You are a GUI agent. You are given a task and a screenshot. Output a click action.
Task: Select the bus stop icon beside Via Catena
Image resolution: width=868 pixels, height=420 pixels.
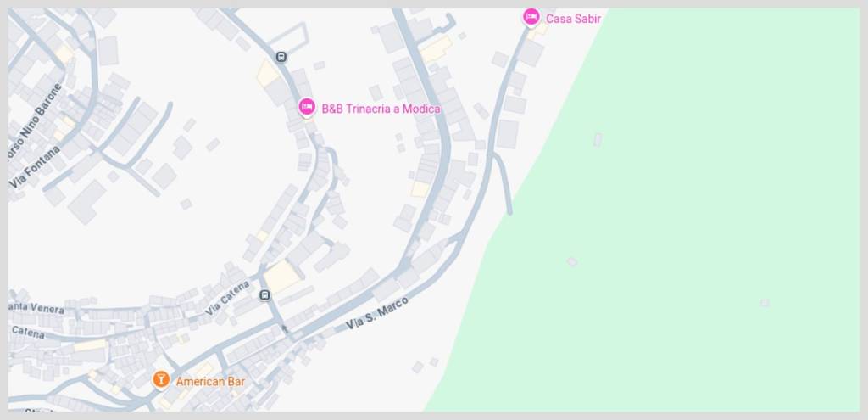click(x=265, y=296)
